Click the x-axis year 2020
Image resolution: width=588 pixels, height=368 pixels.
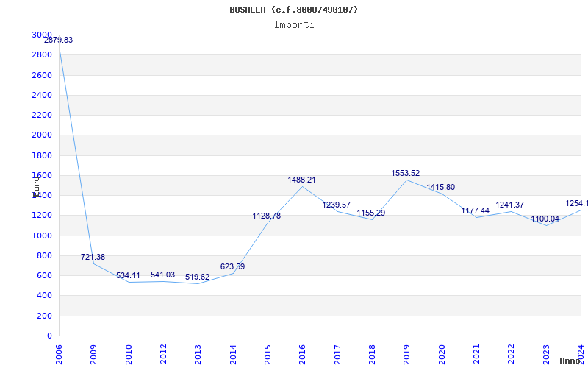[x=442, y=354]
